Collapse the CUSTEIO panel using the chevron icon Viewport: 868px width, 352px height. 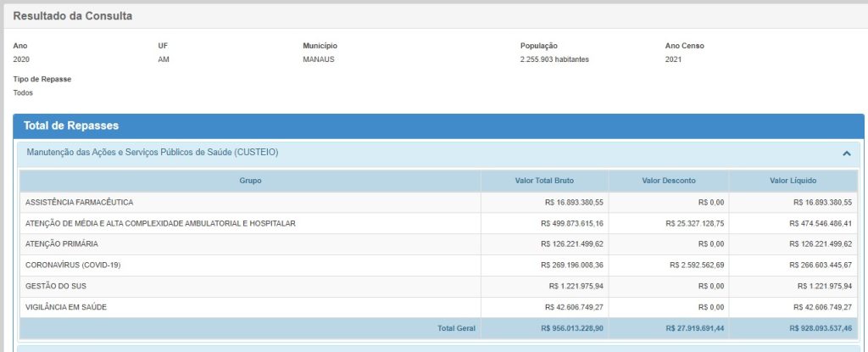(x=846, y=154)
